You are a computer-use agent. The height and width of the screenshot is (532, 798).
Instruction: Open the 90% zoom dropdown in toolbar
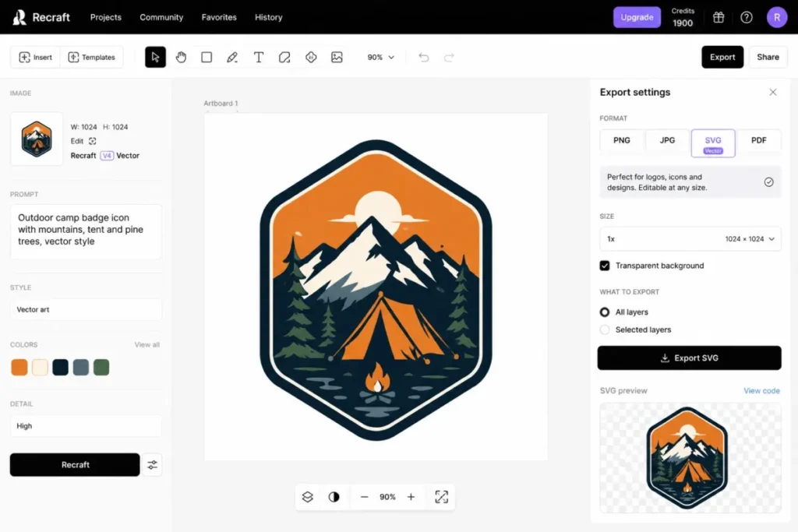[380, 57]
